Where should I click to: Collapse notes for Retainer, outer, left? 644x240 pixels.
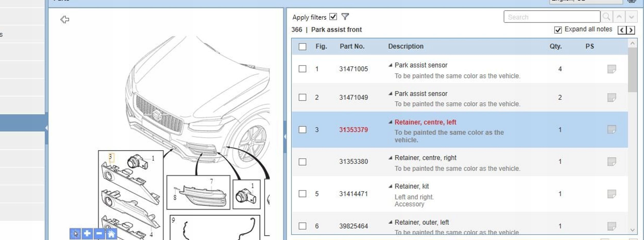point(391,222)
